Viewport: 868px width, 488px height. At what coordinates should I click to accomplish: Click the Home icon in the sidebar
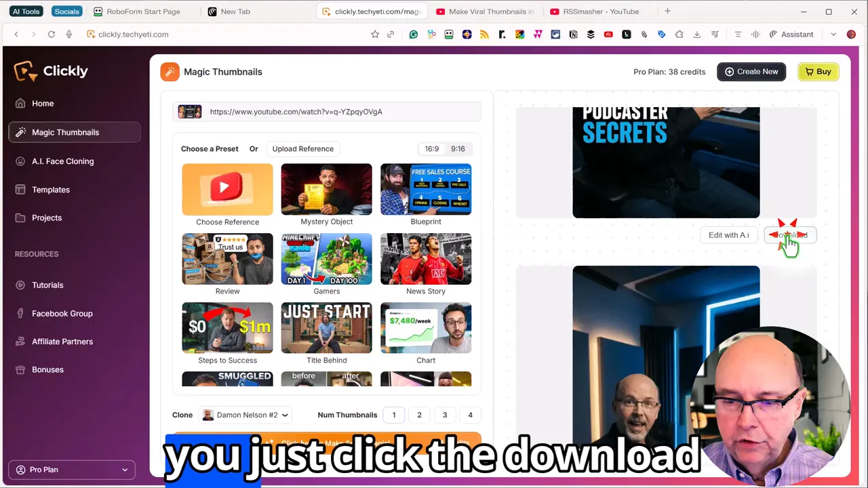(x=20, y=103)
